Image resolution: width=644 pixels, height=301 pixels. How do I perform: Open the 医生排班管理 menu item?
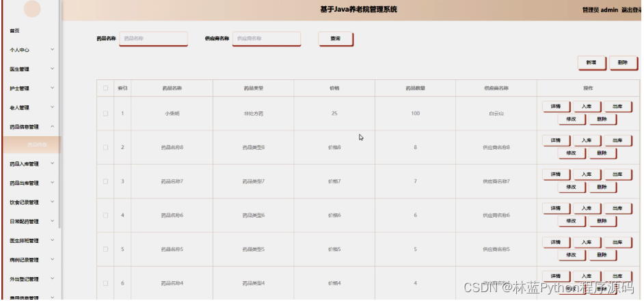24,241
